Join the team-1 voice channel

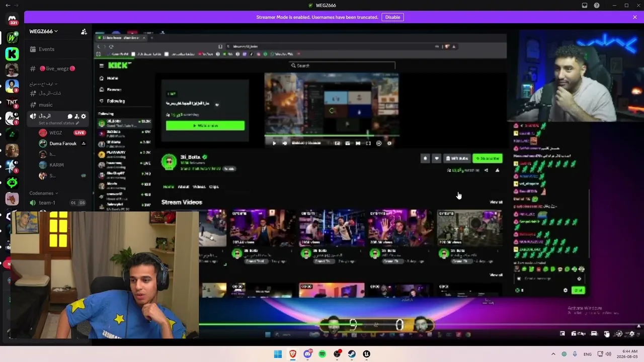click(x=59, y=203)
